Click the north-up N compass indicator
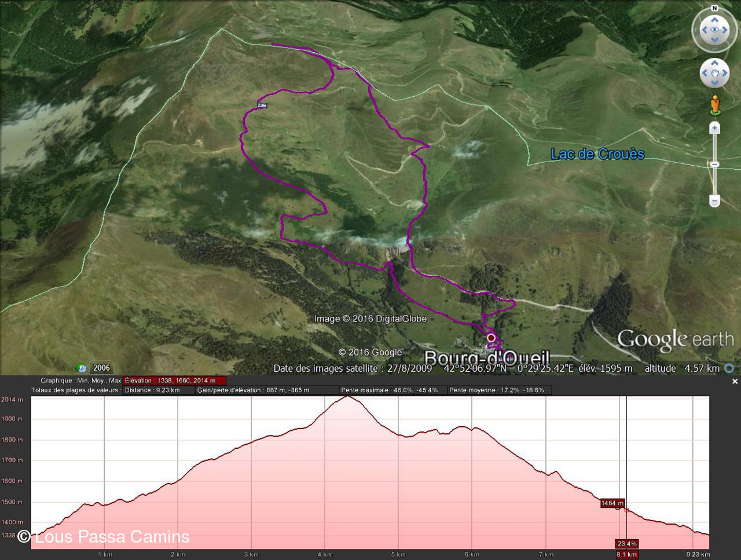Screen dimensions: 741x560 click(714, 8)
